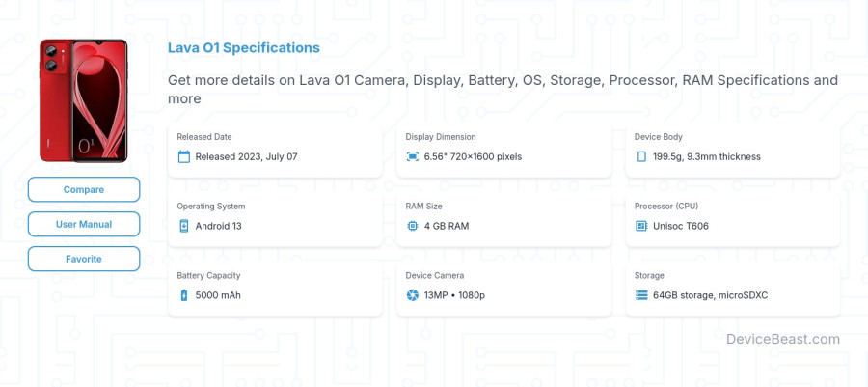Add phone via Favorite button

coord(84,259)
